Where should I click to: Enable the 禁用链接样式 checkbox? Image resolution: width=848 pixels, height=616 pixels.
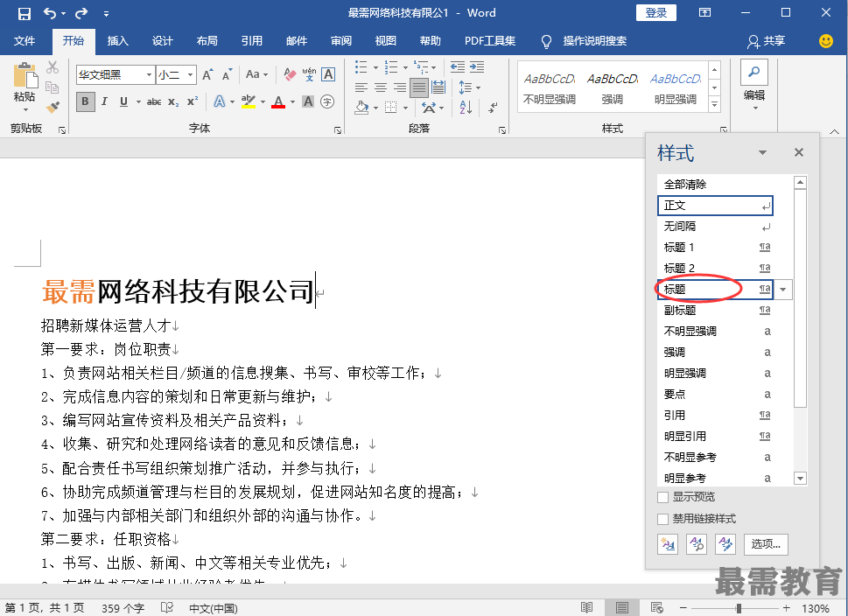click(x=662, y=519)
